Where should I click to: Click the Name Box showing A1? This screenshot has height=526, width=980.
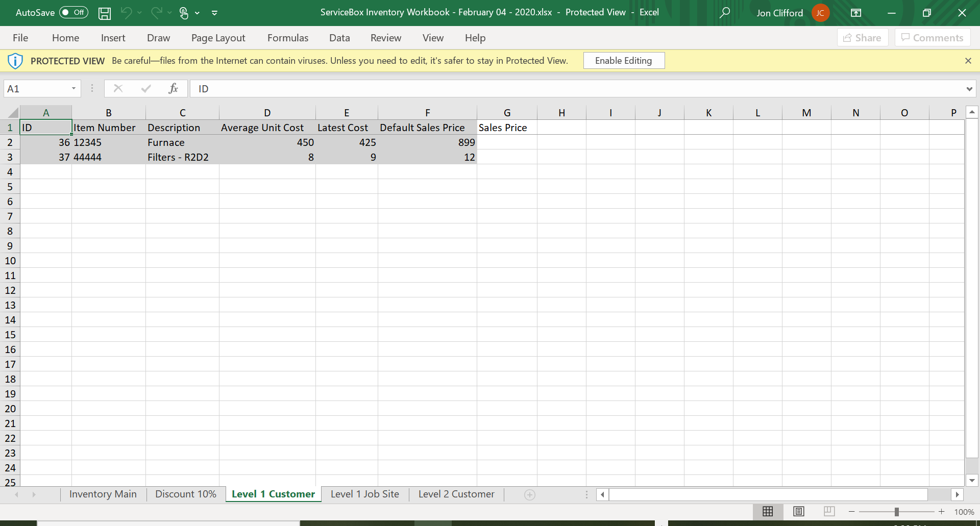(x=36, y=89)
